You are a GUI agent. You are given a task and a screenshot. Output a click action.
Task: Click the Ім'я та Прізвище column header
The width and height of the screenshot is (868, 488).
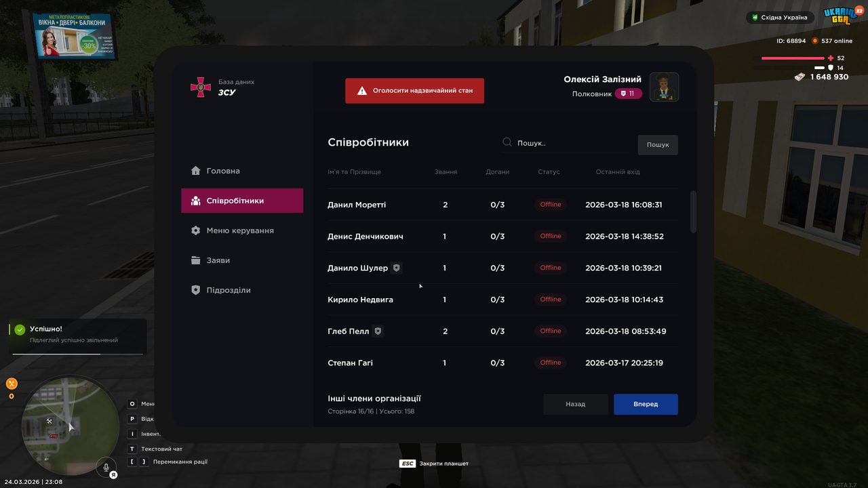(x=355, y=172)
